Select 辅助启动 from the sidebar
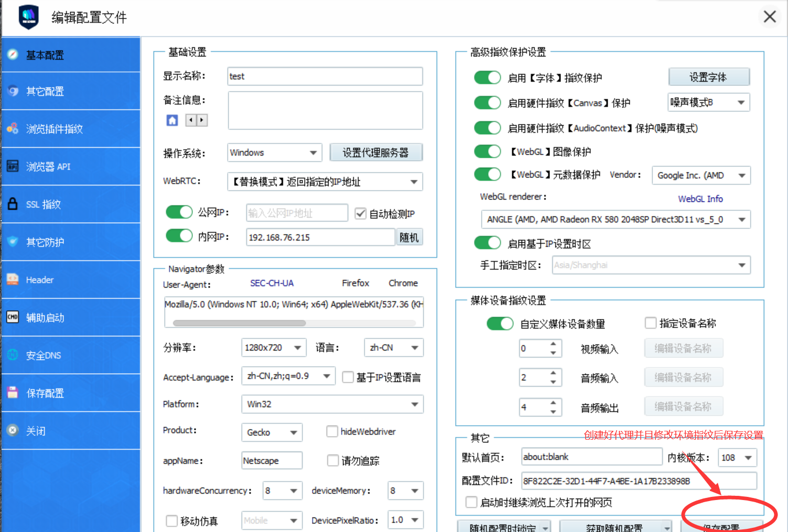This screenshot has width=788, height=532. [x=45, y=318]
